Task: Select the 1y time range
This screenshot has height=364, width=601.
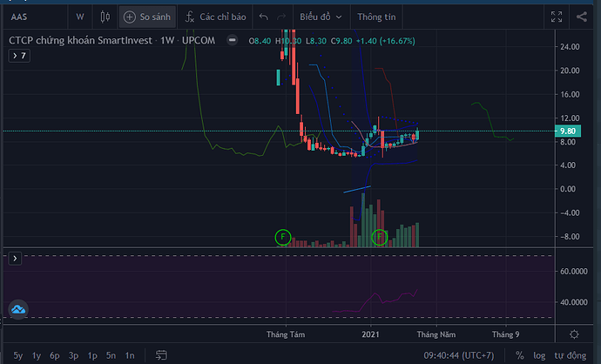Action: point(37,355)
